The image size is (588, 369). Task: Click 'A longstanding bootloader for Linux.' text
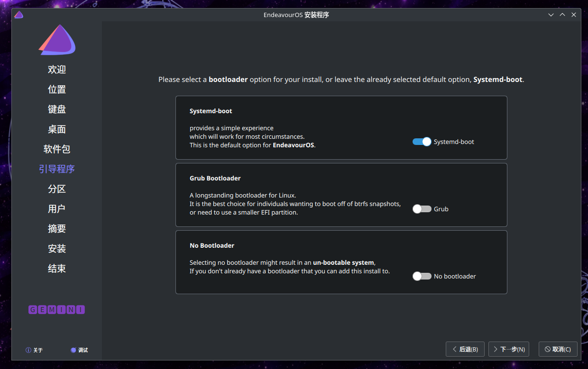(x=243, y=195)
